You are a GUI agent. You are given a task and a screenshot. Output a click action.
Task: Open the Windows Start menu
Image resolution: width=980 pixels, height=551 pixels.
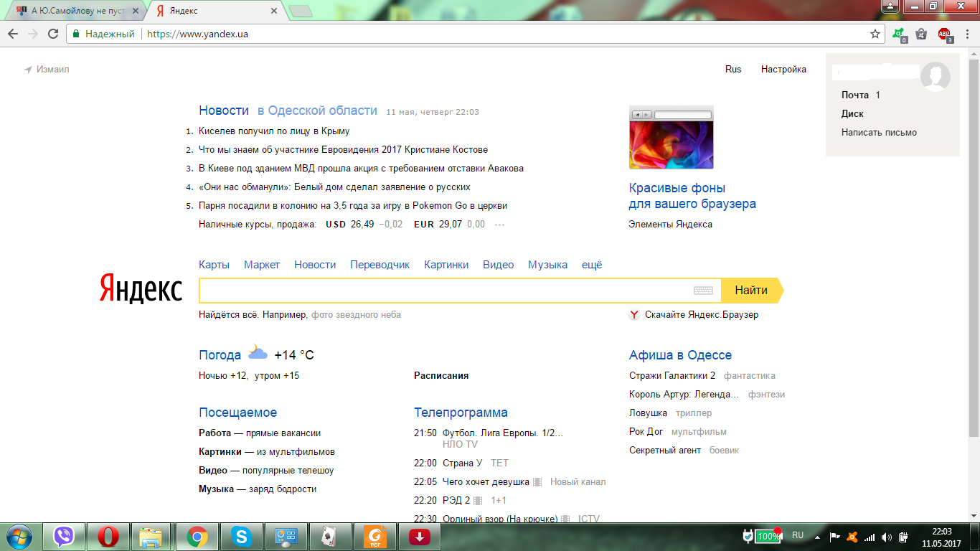point(19,536)
